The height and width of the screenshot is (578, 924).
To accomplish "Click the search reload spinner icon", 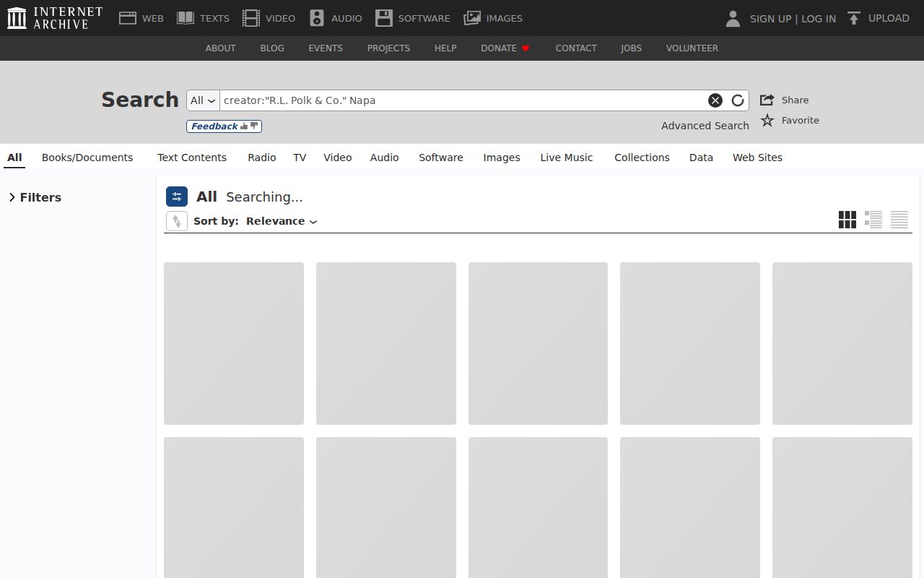I will 737,100.
